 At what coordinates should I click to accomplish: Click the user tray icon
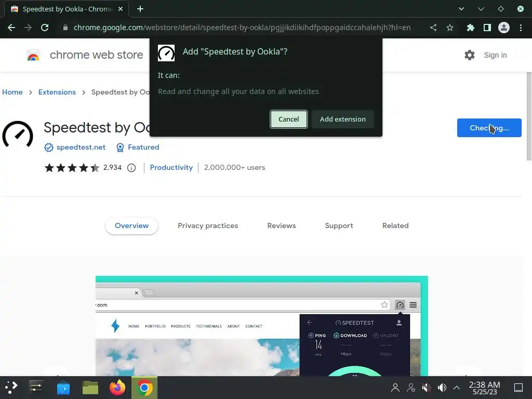[x=395, y=388]
